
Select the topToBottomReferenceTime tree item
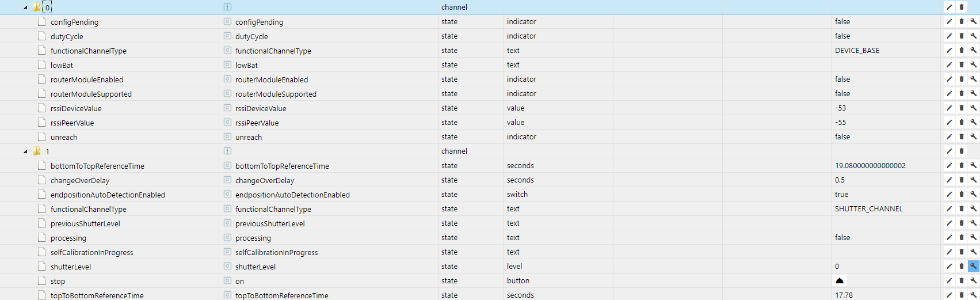(x=97, y=295)
